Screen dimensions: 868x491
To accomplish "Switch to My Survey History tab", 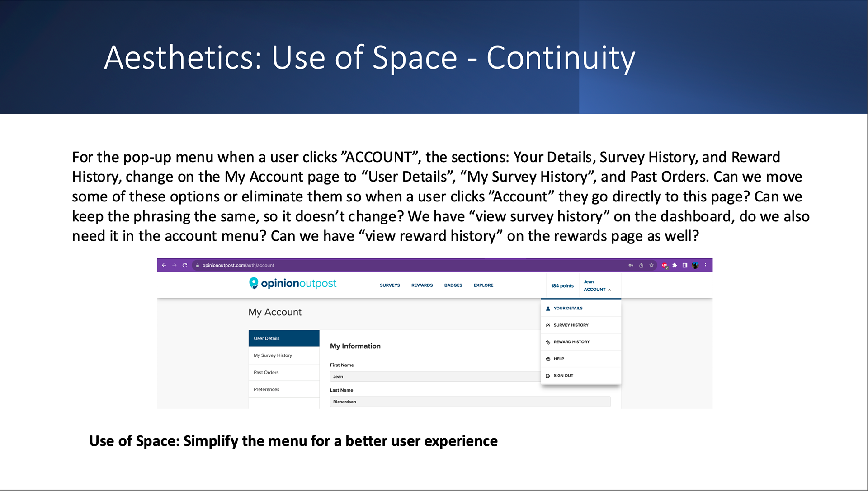I will coord(273,355).
